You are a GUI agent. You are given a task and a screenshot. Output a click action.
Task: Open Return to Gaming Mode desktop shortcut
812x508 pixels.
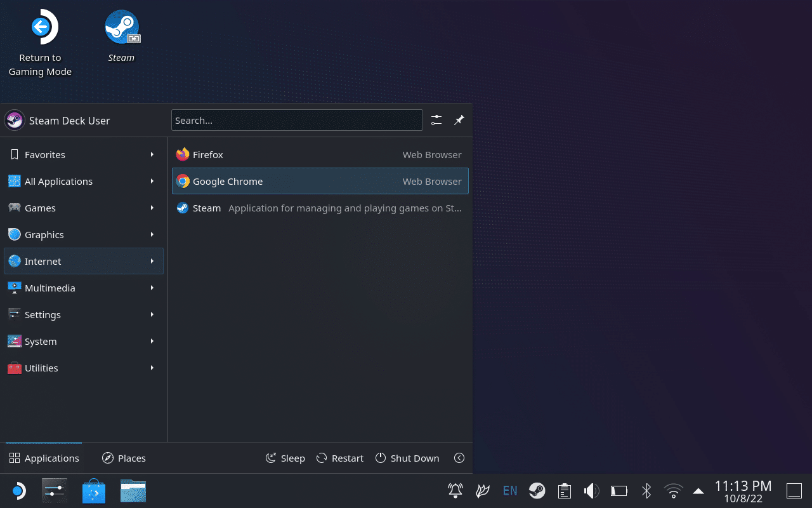point(40,43)
